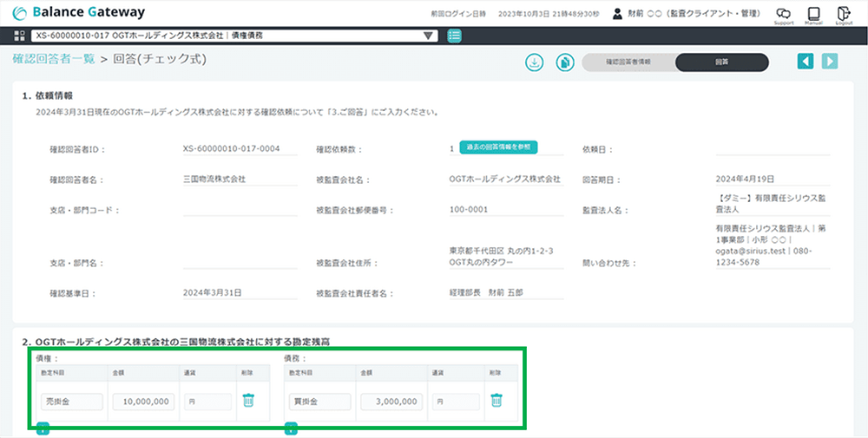The image size is (868, 438).
Task: Switch to 確認回答者情報 tab
Action: [628, 62]
